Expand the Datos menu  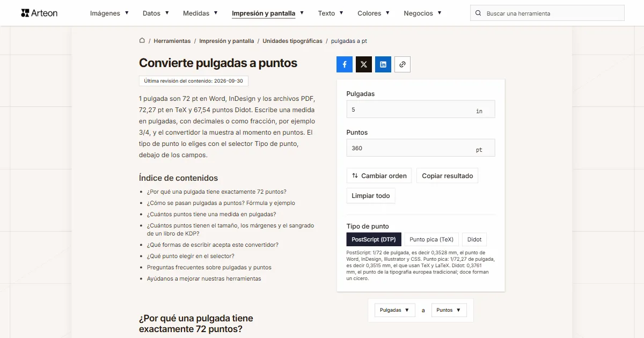[x=156, y=13]
